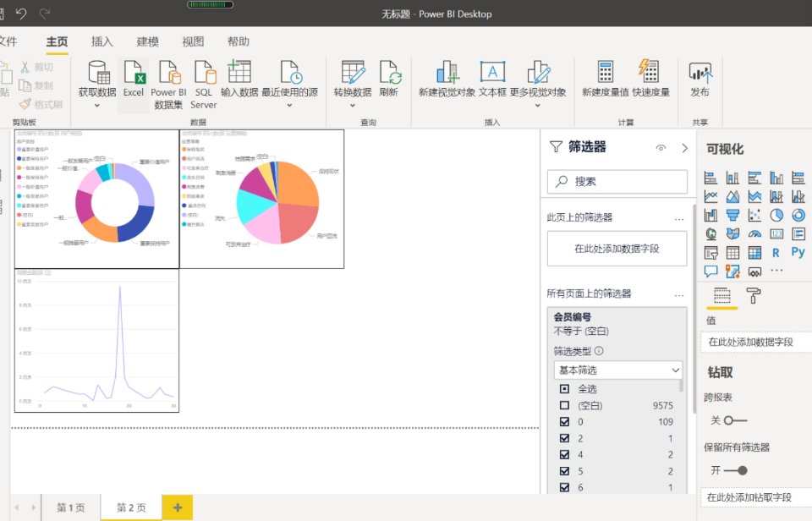Image resolution: width=812 pixels, height=521 pixels.
Task: Click the 搜索 filter search box
Action: pos(617,181)
